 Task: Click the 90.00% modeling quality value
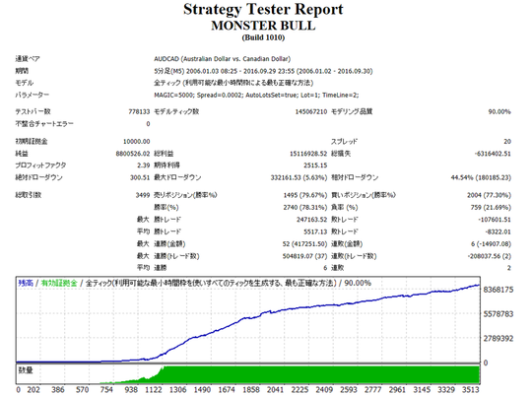tap(499, 111)
